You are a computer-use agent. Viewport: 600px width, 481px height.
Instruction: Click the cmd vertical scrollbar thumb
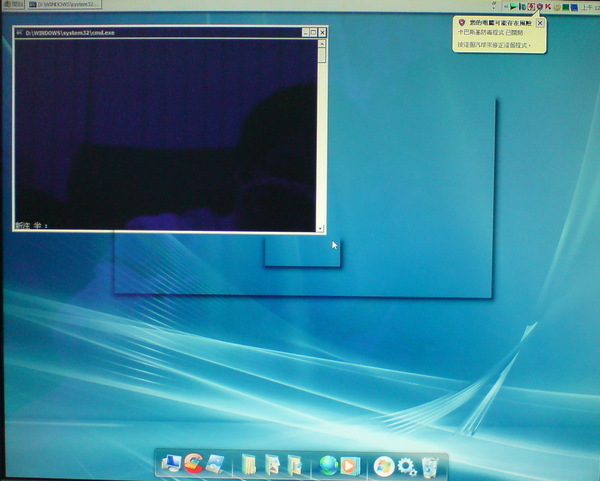(x=321, y=55)
